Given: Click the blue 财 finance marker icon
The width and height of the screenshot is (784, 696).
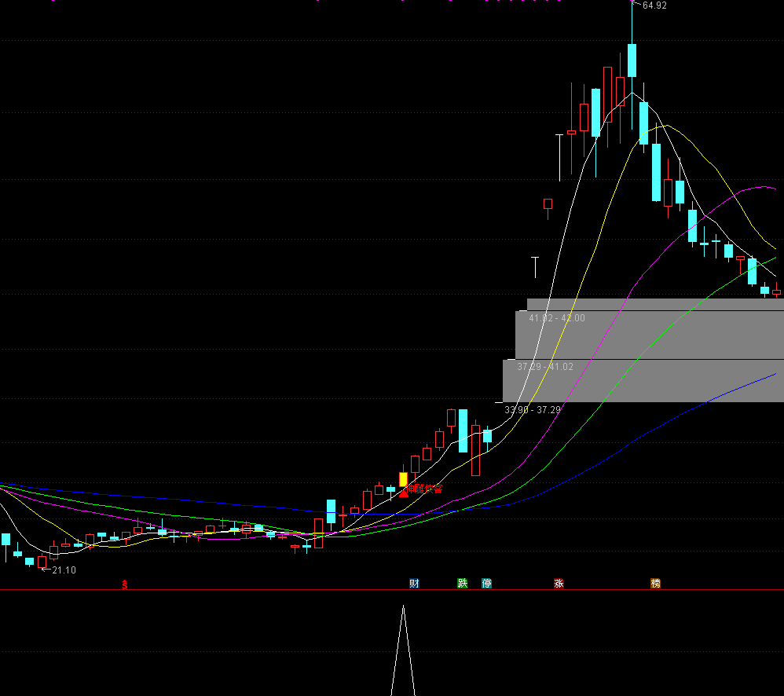Looking at the screenshot, I should [414, 584].
